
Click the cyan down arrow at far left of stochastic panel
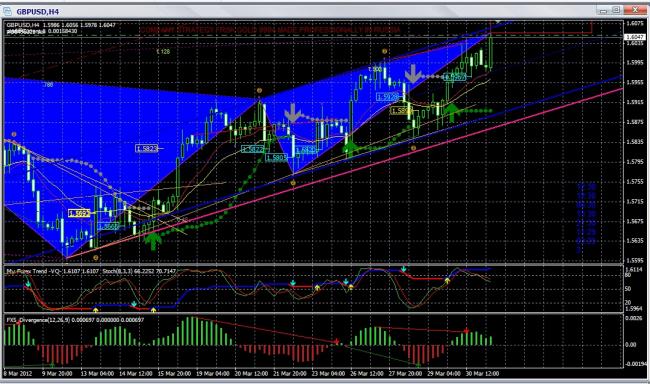28,284
